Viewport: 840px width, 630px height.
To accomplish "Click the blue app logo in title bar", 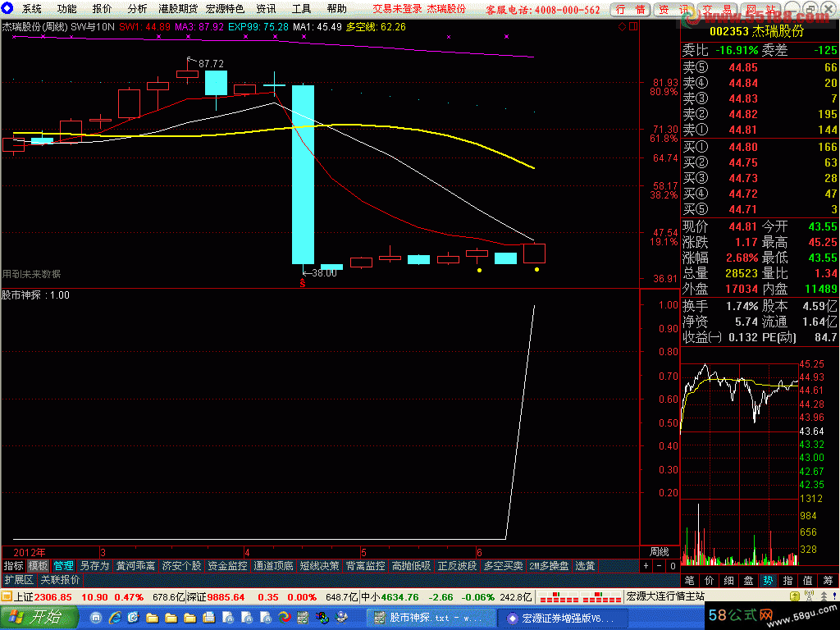I will click(x=8, y=9).
